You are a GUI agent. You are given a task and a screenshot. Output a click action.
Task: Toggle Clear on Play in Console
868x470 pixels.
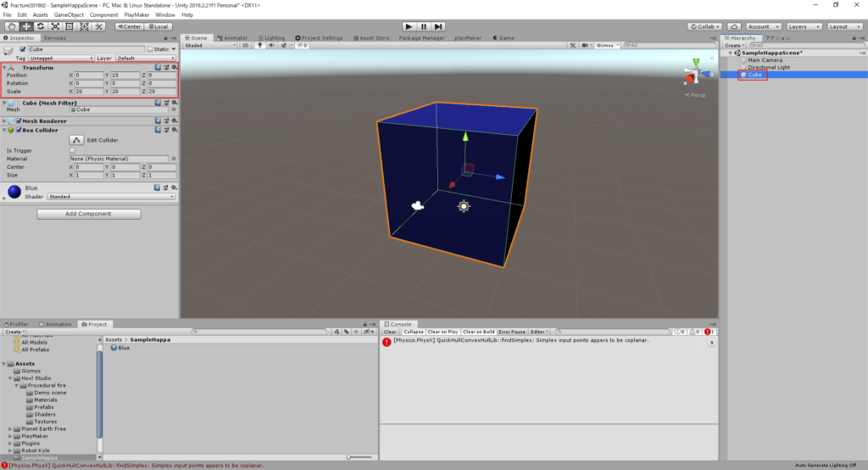point(442,332)
